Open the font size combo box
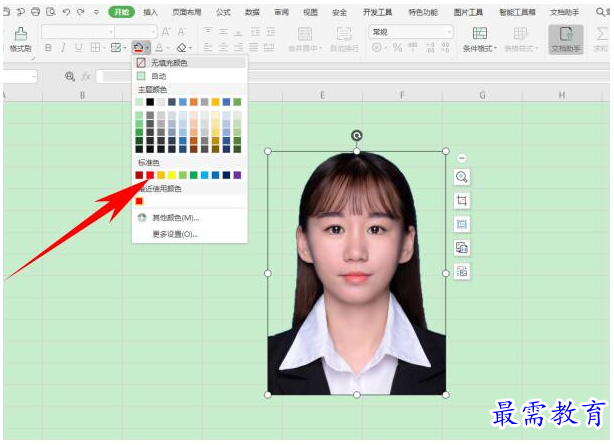614x445 pixels. coord(135,31)
